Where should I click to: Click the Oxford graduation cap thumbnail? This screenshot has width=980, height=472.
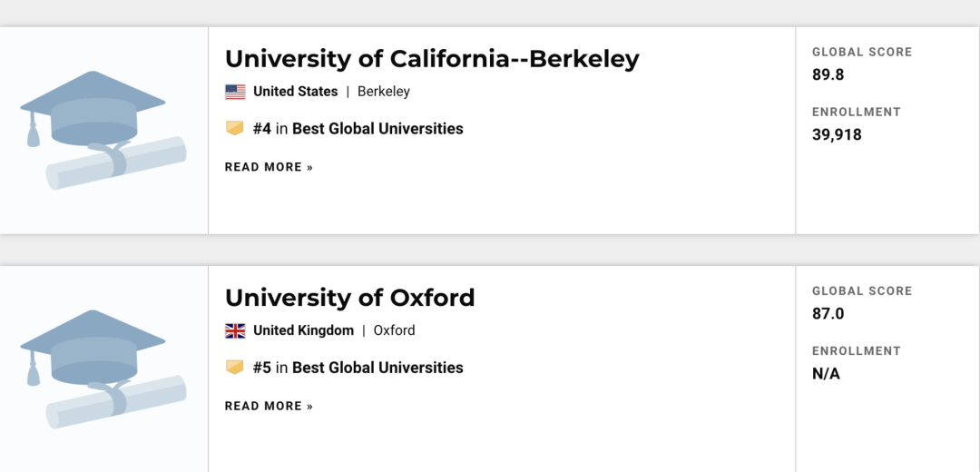[103, 369]
